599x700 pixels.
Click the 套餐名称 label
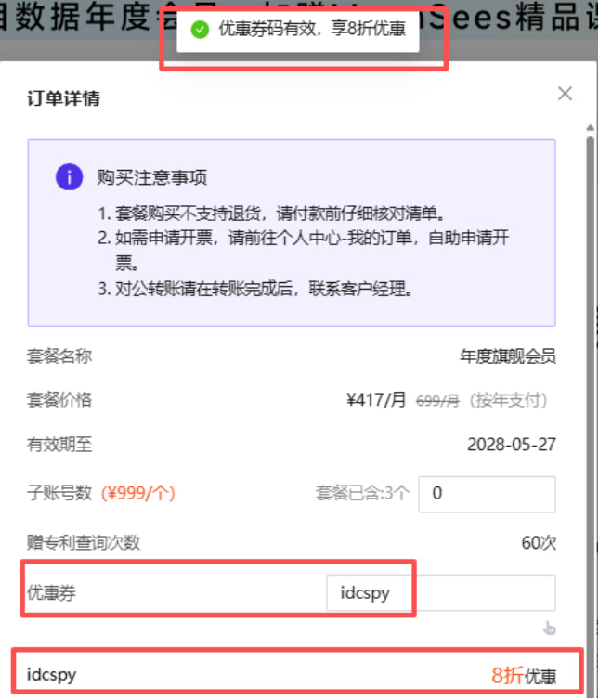[59, 356]
